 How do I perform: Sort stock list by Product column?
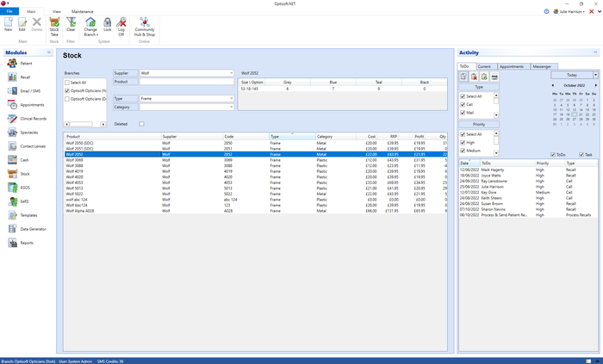coord(113,136)
